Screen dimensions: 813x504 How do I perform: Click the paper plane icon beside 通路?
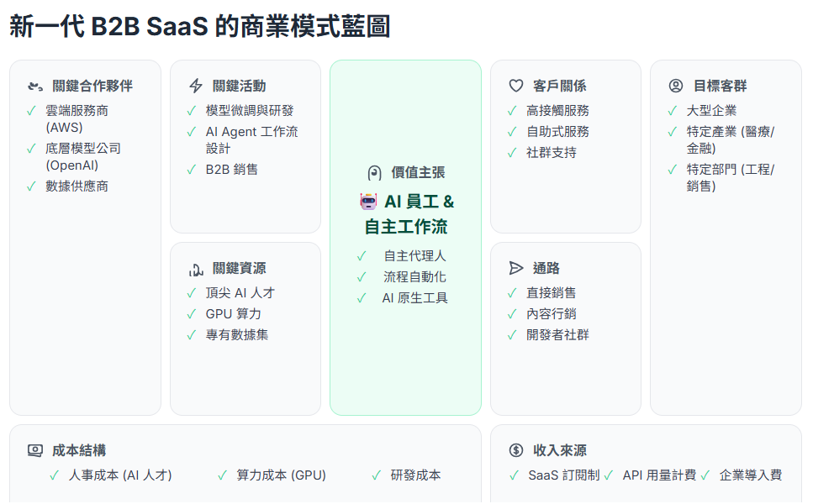click(516, 268)
